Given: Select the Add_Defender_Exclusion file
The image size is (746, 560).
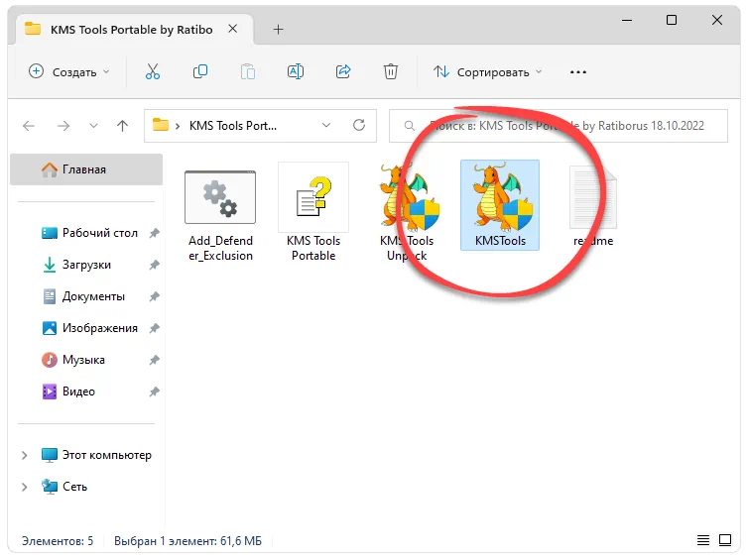Looking at the screenshot, I should pyautogui.click(x=220, y=216).
